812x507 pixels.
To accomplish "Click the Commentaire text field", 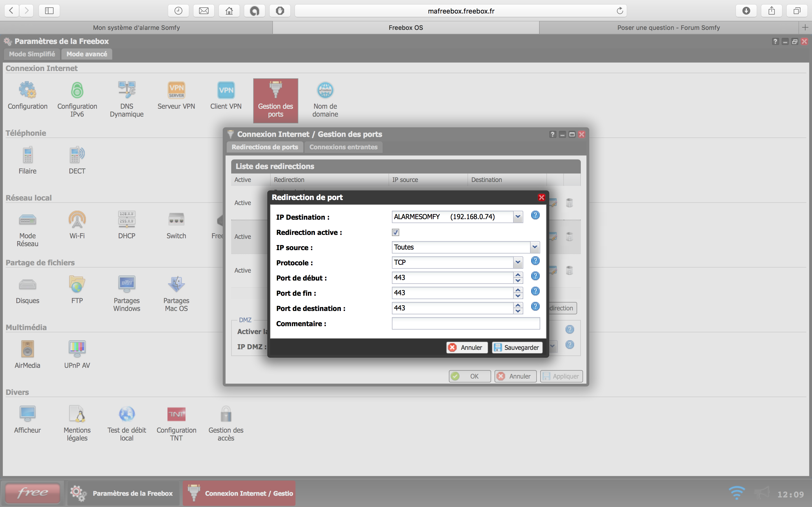I will click(465, 324).
